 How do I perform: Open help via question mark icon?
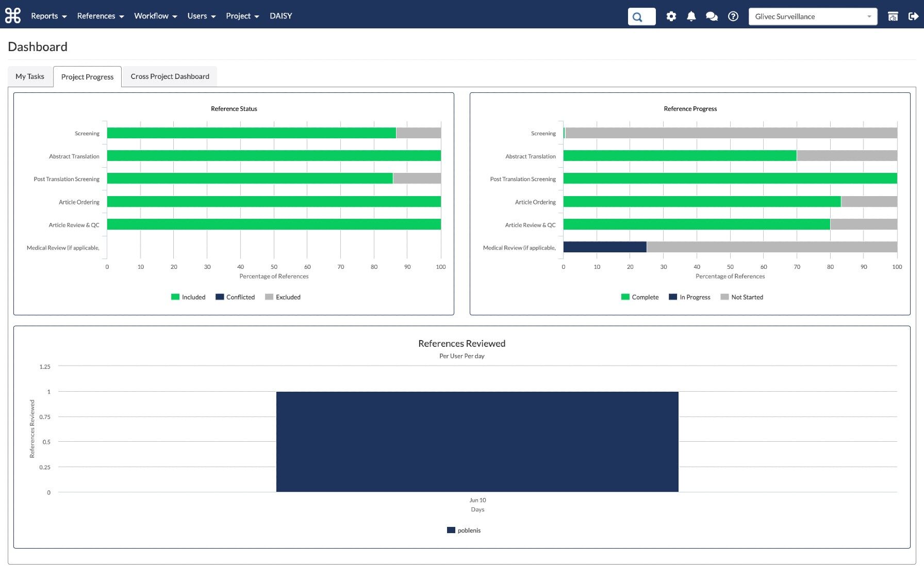[733, 17]
